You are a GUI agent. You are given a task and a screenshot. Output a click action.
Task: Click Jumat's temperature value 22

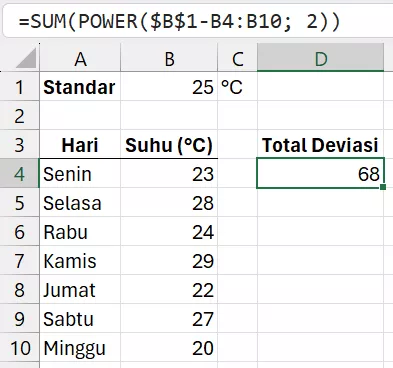pyautogui.click(x=169, y=290)
